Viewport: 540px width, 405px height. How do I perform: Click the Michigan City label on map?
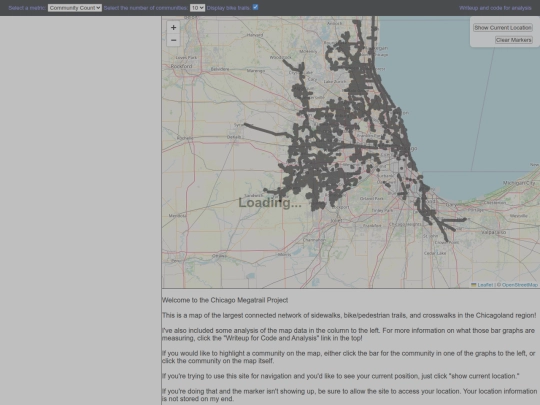pyautogui.click(x=519, y=183)
